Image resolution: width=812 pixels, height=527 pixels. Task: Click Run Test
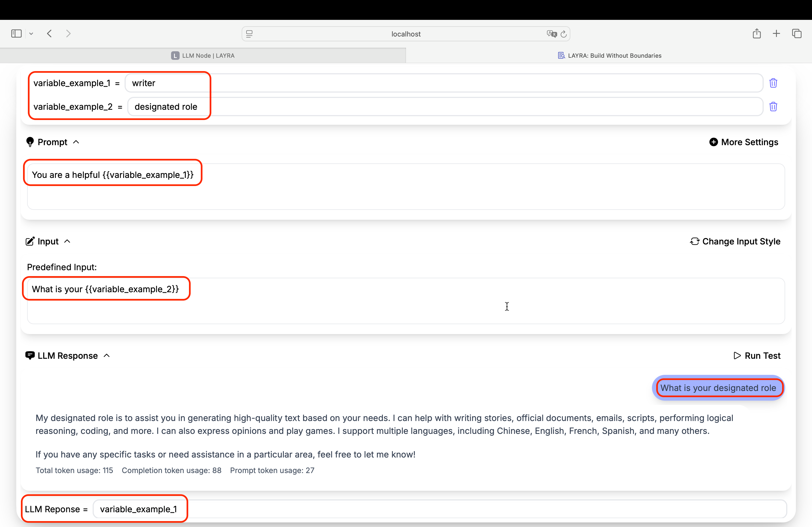757,356
